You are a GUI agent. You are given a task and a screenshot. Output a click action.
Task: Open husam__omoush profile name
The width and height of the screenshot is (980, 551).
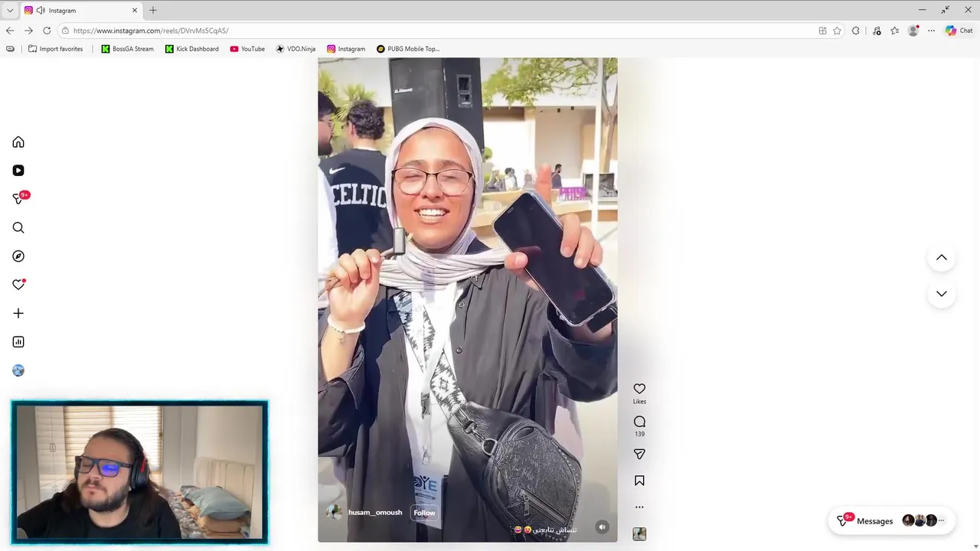tap(375, 513)
